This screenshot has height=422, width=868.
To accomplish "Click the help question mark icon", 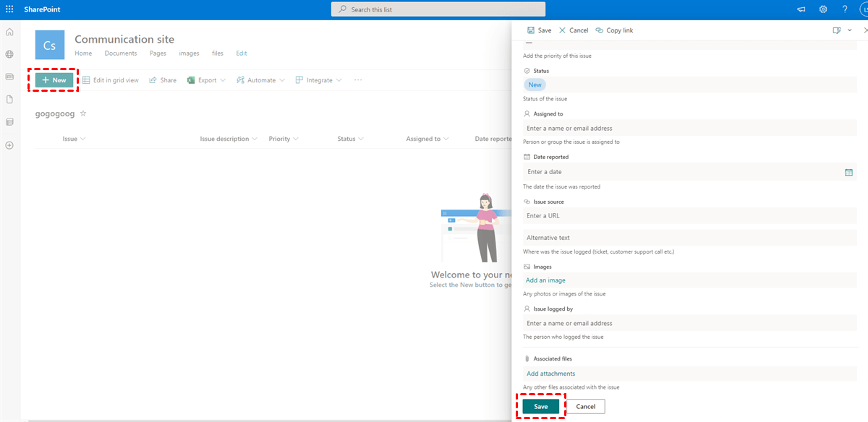I will point(845,9).
